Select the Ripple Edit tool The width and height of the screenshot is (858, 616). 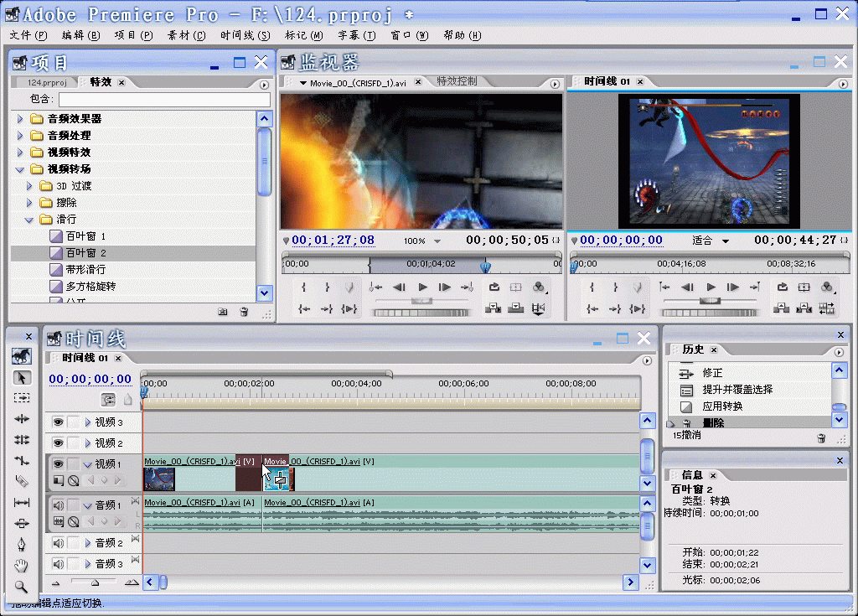[x=21, y=419]
